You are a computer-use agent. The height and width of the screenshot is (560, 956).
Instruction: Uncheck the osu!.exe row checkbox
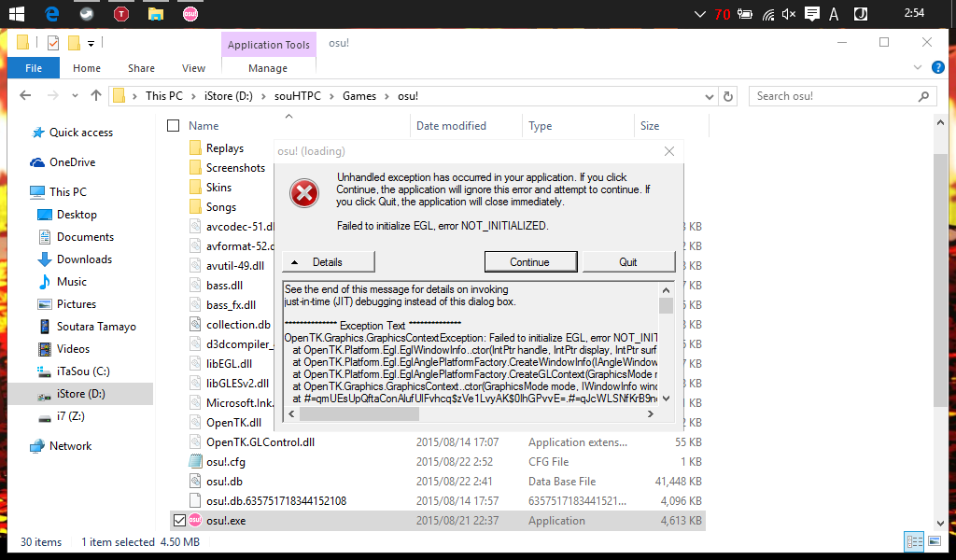pyautogui.click(x=179, y=521)
